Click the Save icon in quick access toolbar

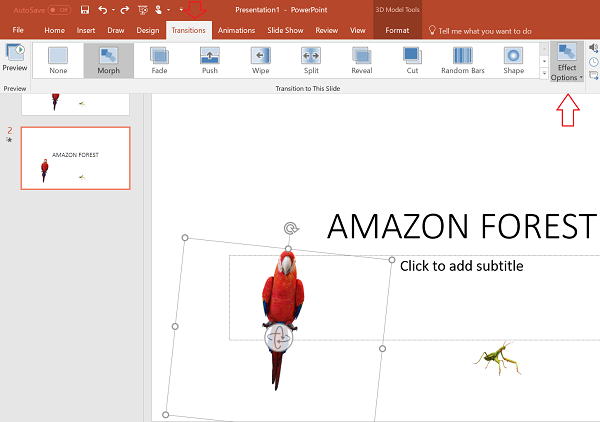85,10
